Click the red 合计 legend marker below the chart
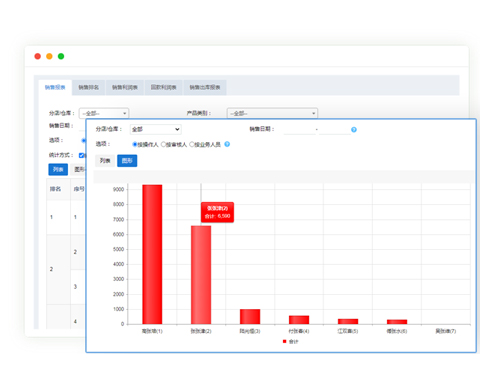 point(284,341)
